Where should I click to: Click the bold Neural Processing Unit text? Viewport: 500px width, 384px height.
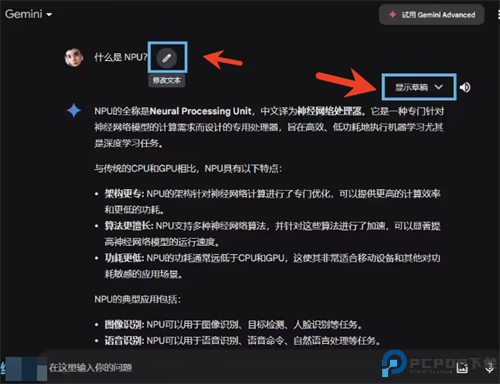[x=200, y=111]
